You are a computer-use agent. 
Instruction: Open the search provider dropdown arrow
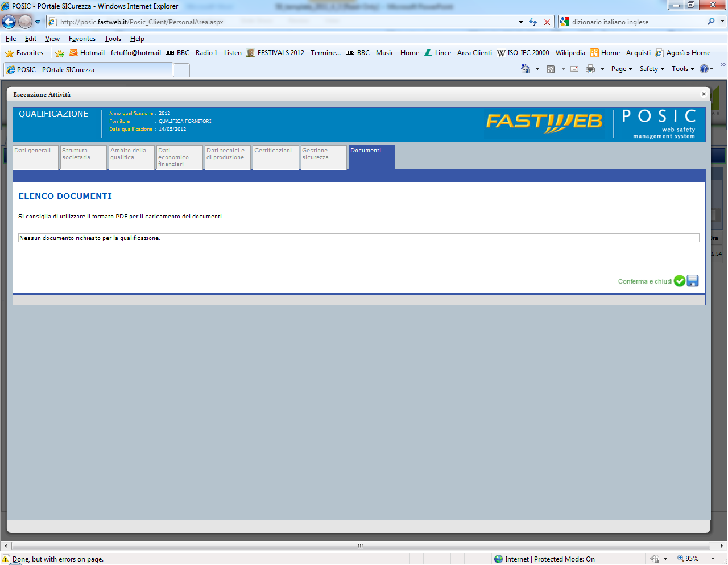[723, 22]
